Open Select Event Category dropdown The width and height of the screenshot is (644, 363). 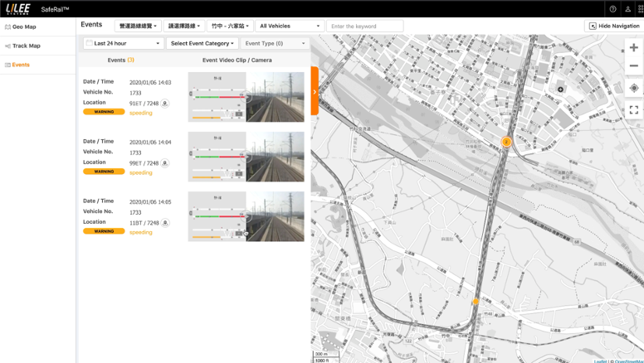pyautogui.click(x=202, y=43)
